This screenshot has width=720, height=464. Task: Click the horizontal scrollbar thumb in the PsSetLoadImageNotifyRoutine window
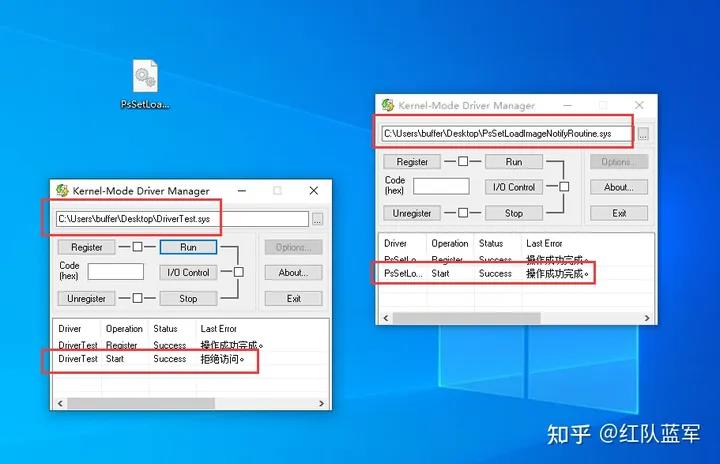(467, 318)
